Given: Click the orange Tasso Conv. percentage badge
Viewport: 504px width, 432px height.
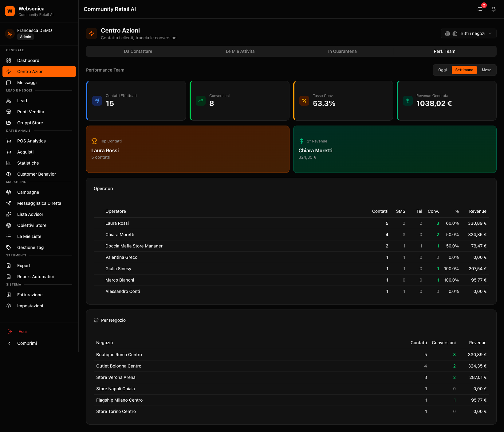Looking at the screenshot, I should [304, 100].
